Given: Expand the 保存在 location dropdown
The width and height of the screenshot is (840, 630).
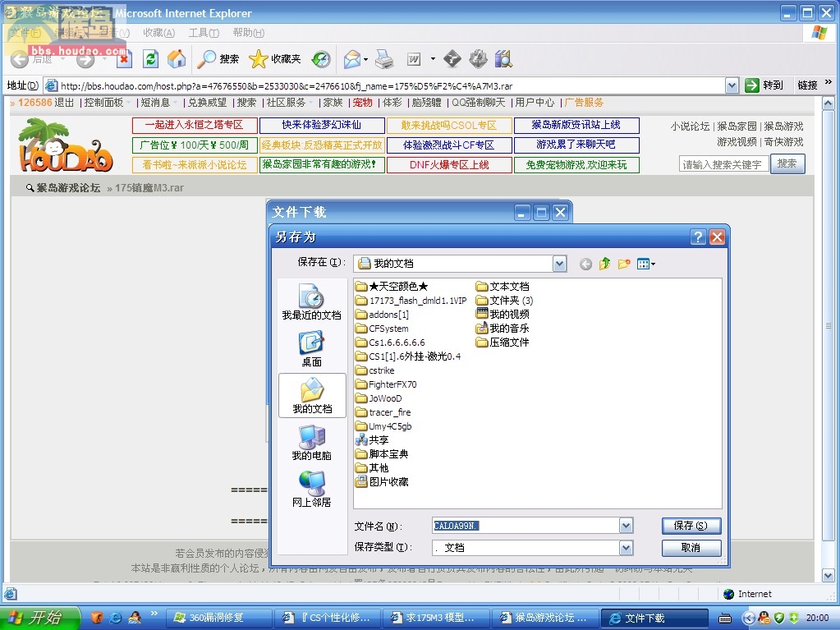Looking at the screenshot, I should click(559, 264).
